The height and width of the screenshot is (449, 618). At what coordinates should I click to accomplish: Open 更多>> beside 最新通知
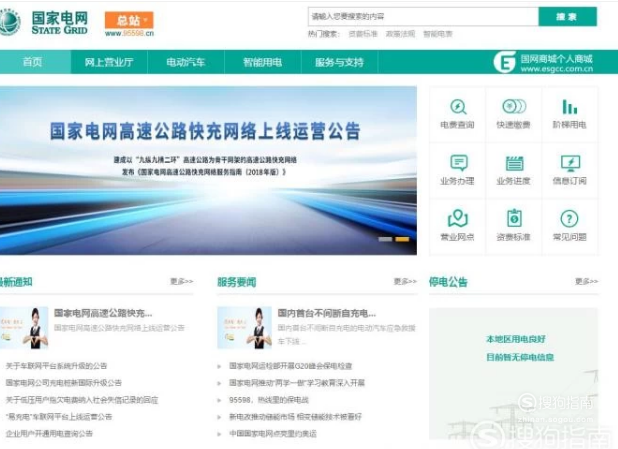click(x=182, y=281)
